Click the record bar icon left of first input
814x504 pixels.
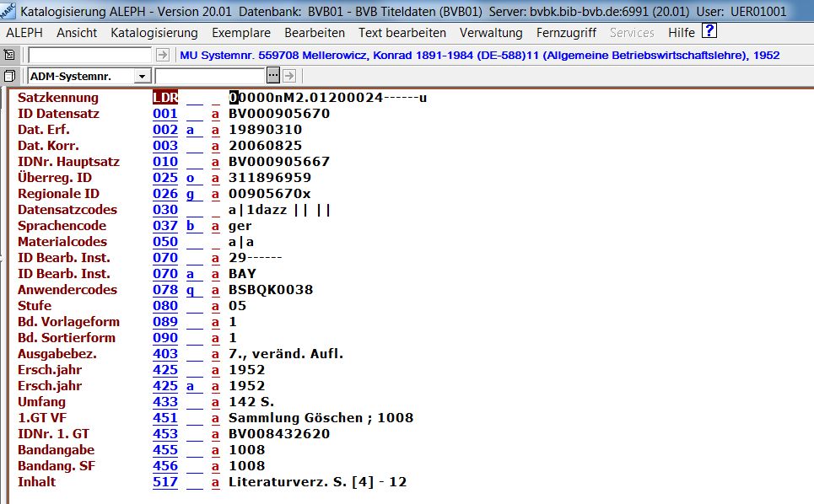coord(9,55)
